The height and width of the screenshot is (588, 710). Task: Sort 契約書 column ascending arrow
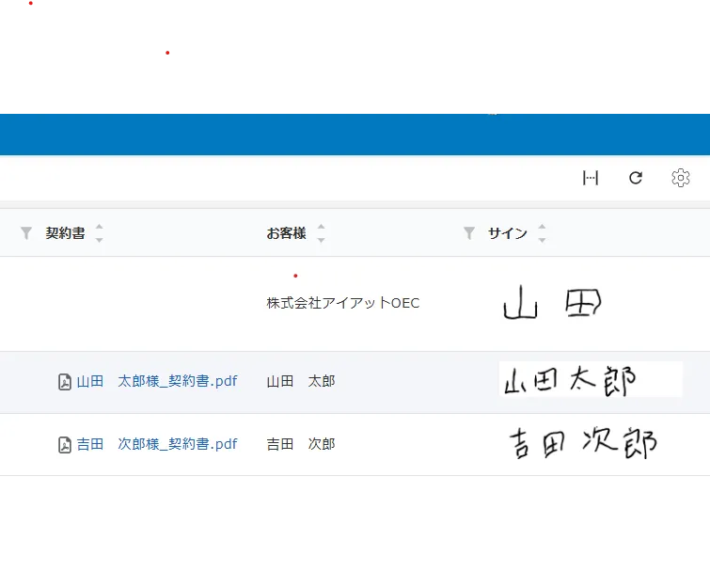[99, 227]
